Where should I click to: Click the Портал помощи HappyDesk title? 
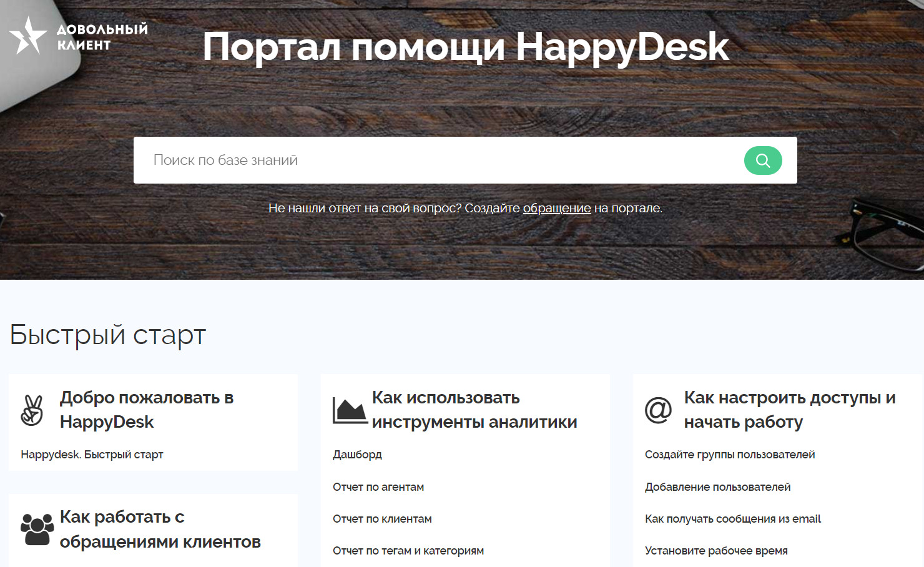point(466,47)
